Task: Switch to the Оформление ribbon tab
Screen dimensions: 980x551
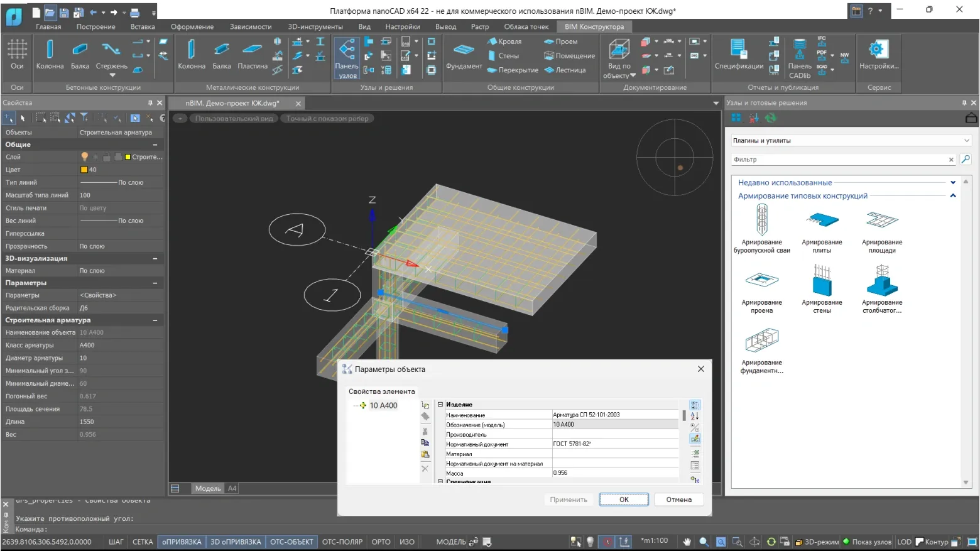Action: (192, 27)
